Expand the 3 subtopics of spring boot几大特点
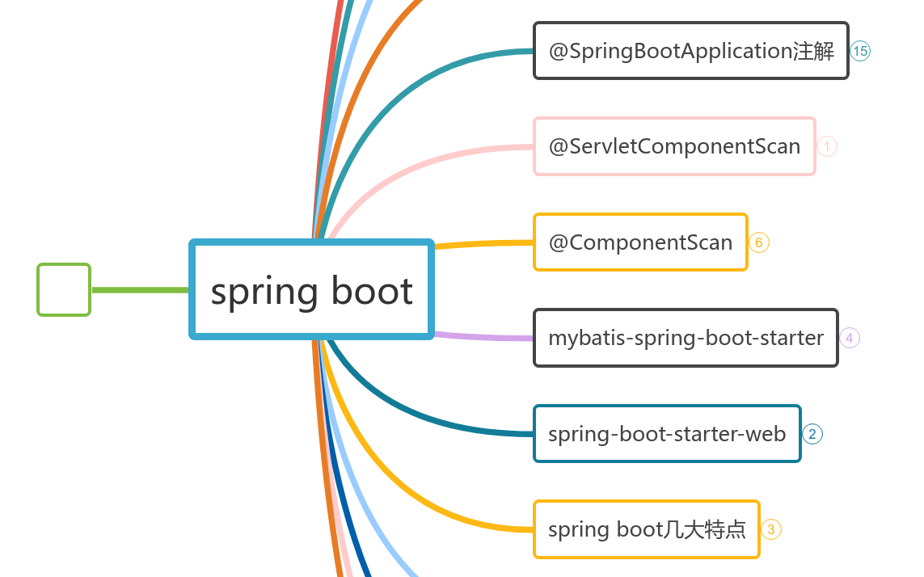Image resolution: width=924 pixels, height=577 pixels. click(770, 529)
